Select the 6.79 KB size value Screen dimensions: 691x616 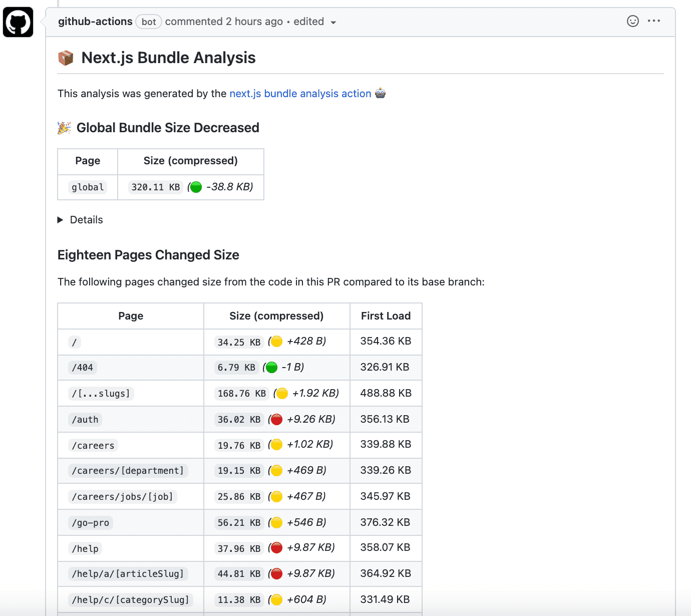pos(236,368)
